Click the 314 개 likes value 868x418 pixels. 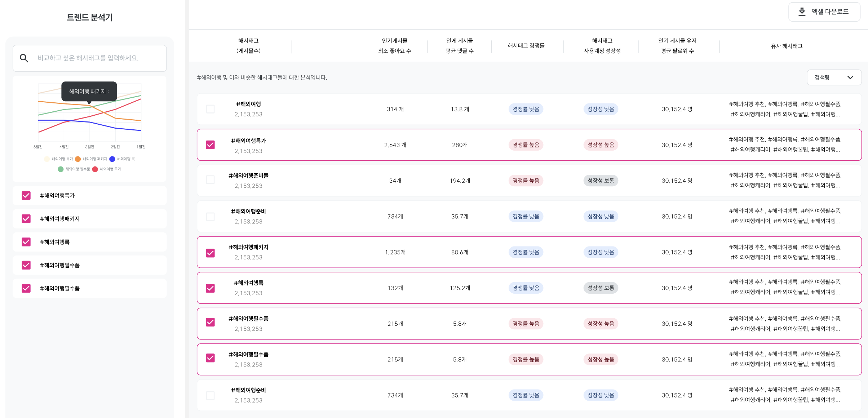click(395, 109)
